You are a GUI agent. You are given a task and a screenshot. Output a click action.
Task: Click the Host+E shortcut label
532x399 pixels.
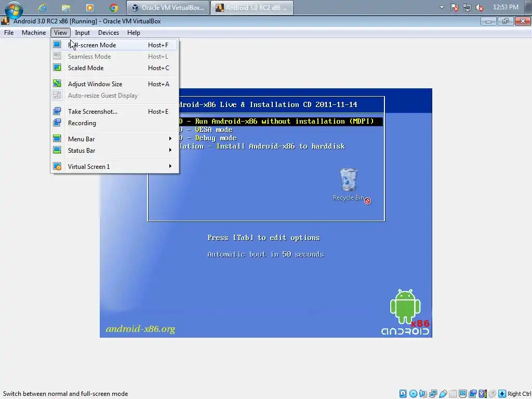click(158, 112)
